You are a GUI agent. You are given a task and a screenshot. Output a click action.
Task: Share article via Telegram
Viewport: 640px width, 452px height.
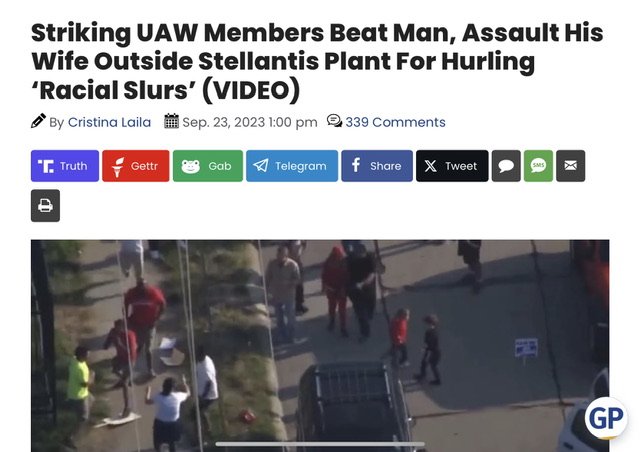[x=292, y=166]
